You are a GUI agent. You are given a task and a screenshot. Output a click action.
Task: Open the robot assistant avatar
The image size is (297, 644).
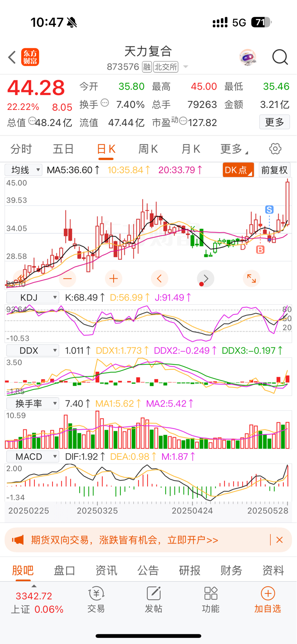(x=248, y=57)
